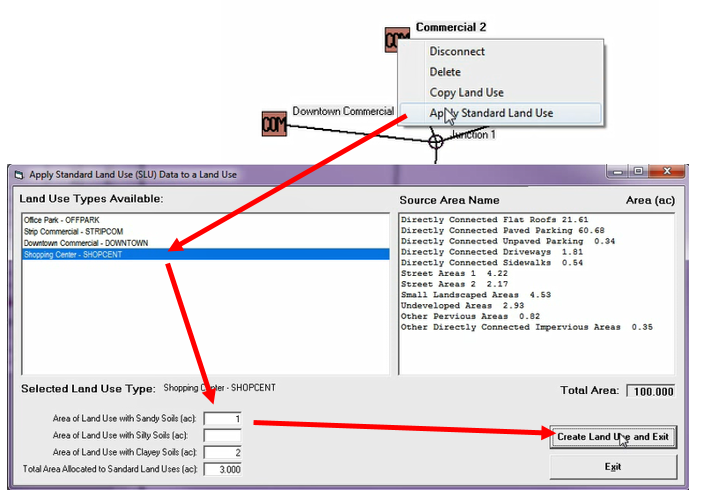Choose Disconnect from the context menu
This screenshot has width=701, height=498.
457,51
